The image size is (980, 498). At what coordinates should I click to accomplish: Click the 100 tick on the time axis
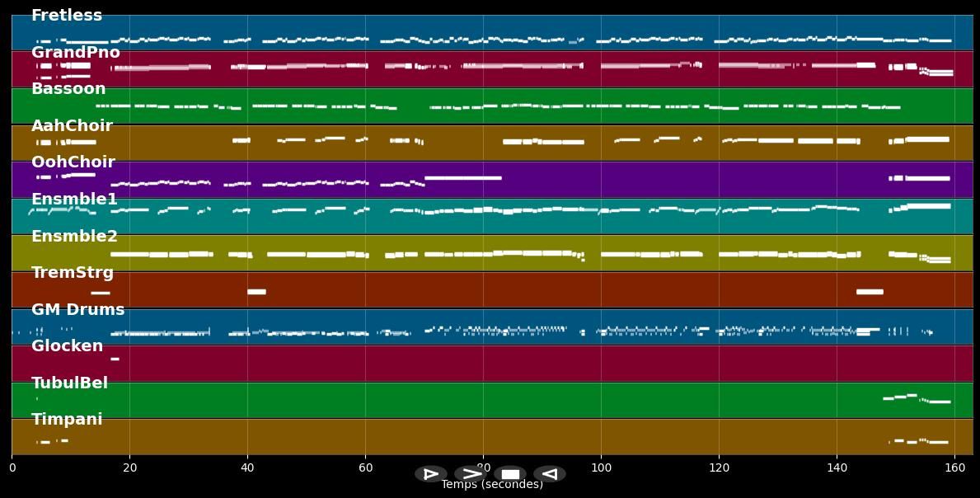tap(601, 467)
